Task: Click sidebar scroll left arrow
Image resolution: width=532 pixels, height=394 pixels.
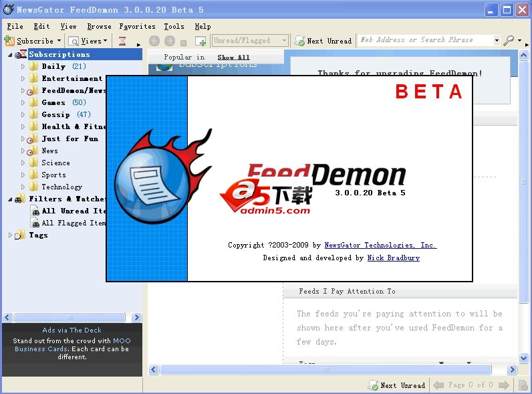Action: 7,317
